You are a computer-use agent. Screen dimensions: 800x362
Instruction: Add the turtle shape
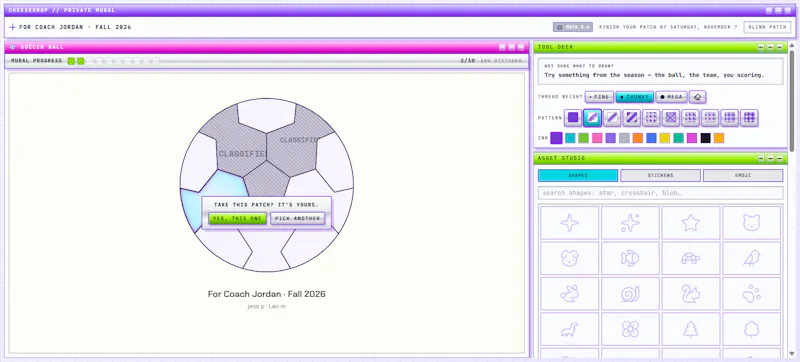(691, 258)
